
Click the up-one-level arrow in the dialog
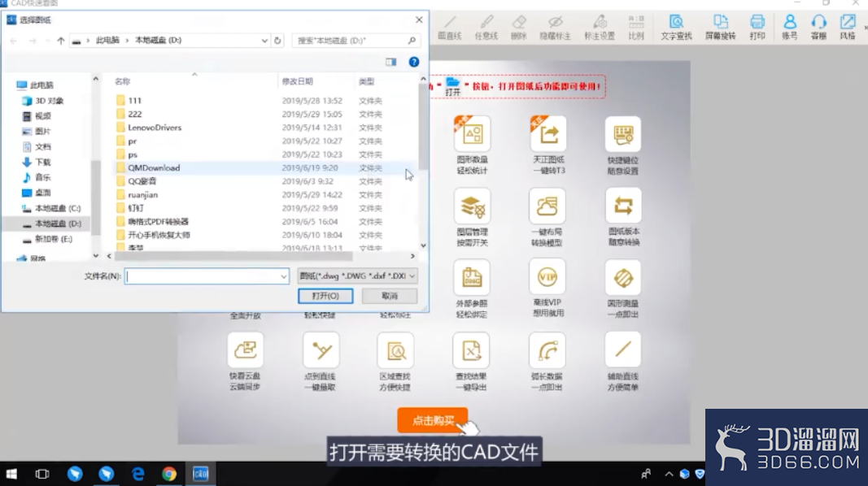[61, 41]
